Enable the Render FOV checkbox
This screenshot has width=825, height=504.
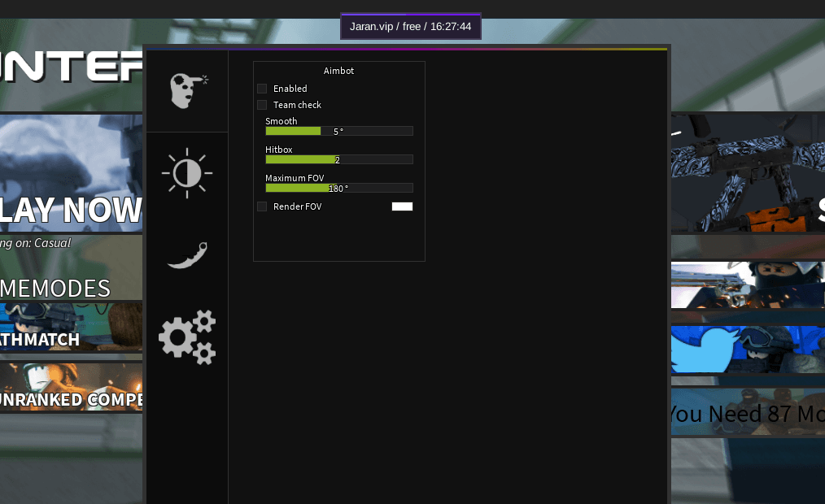click(x=262, y=206)
